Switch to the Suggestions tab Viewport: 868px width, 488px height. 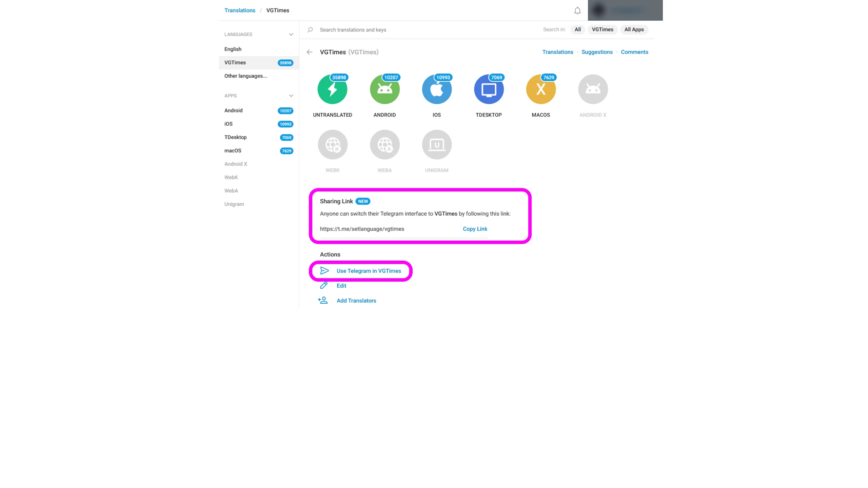[597, 52]
